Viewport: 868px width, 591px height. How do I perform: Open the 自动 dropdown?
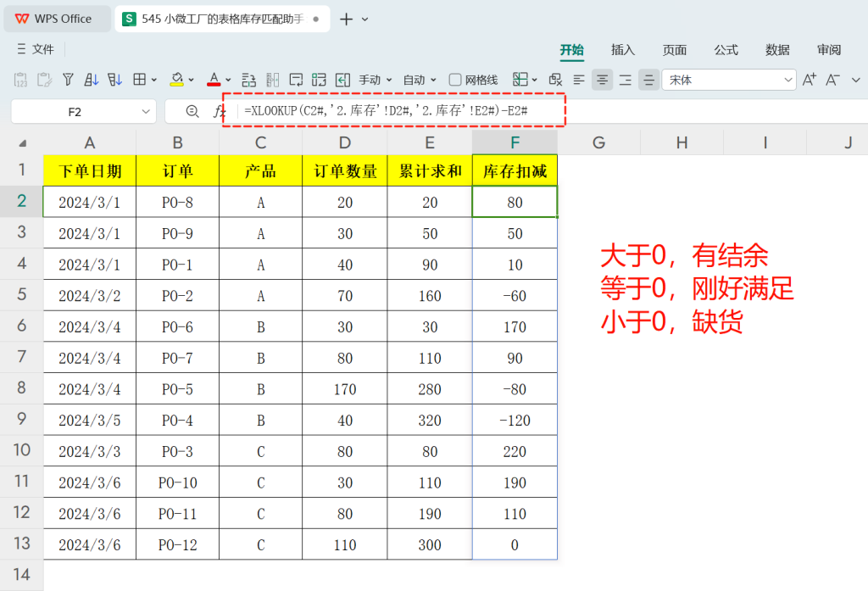(420, 80)
